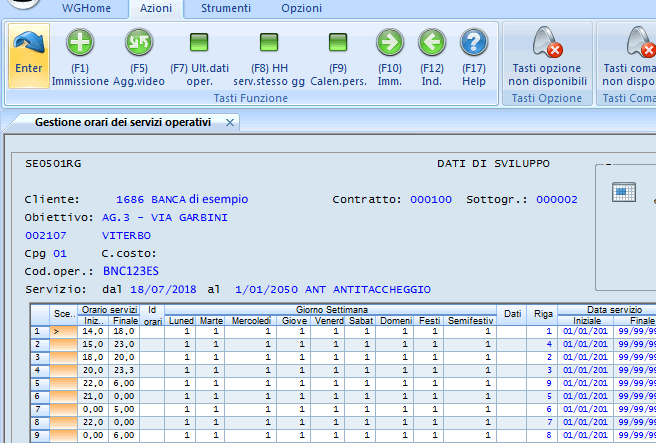The image size is (656, 443).
Task: Click the F7 Ult.dati oper. icon
Action: click(x=198, y=43)
